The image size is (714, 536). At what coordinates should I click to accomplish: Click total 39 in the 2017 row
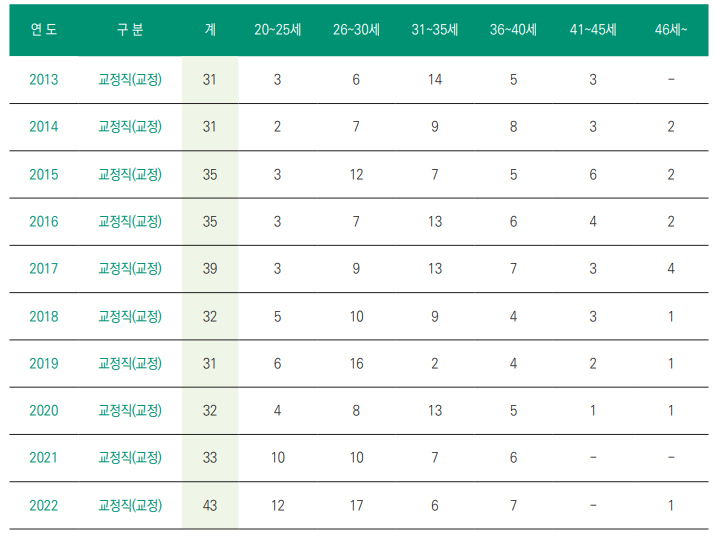[x=210, y=269]
